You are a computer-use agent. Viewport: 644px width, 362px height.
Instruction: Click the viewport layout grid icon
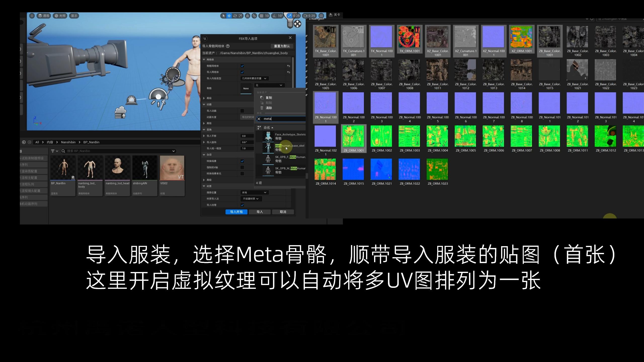pyautogui.click(x=321, y=16)
